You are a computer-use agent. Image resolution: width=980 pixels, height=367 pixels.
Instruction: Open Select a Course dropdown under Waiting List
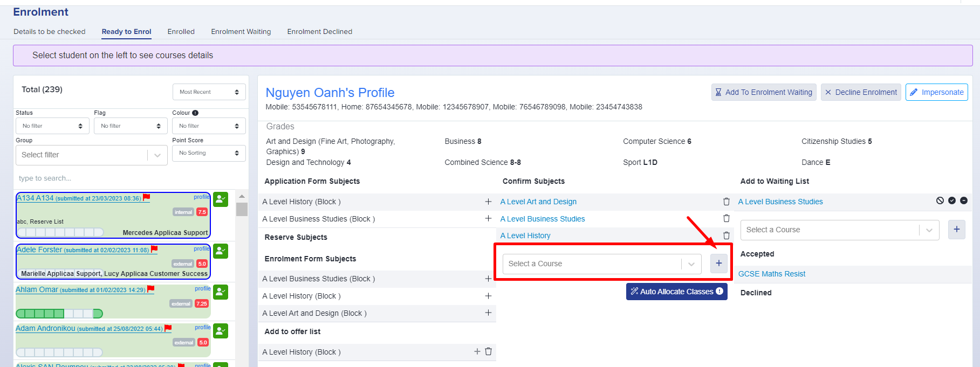pos(840,230)
